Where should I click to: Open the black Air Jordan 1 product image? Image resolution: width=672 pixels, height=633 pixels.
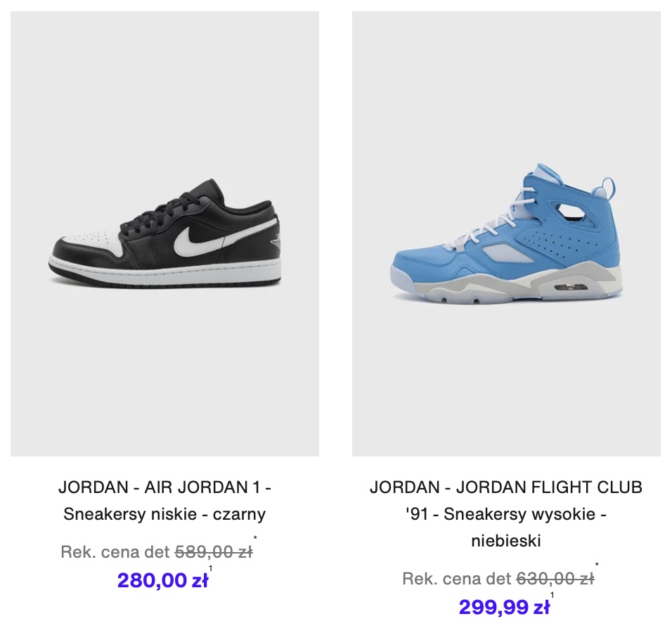(164, 234)
